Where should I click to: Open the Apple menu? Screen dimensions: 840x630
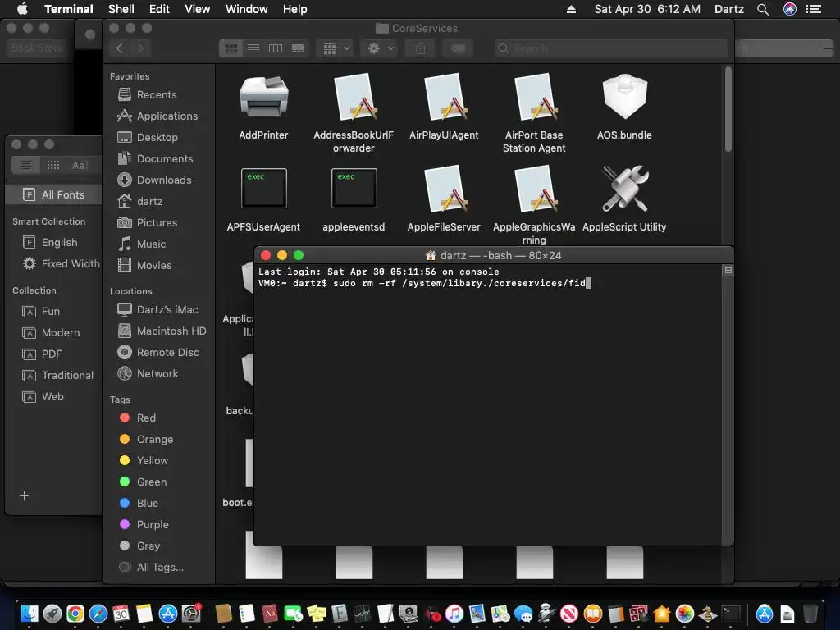point(22,9)
